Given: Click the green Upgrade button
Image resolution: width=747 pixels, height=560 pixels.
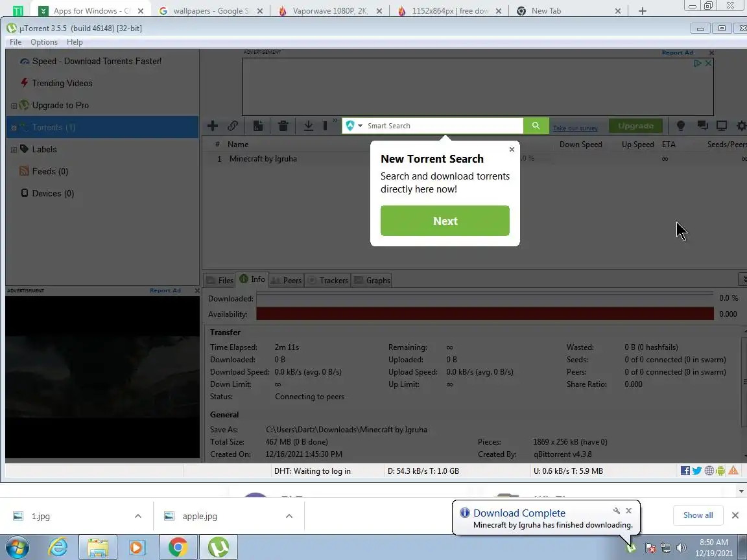Looking at the screenshot, I should pos(635,126).
